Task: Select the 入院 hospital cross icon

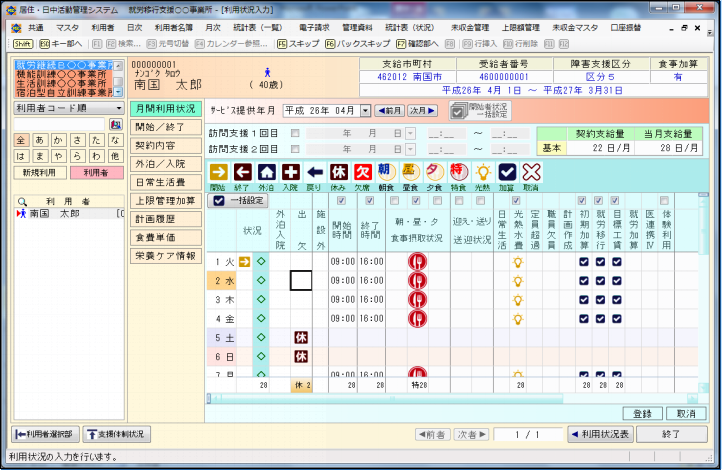Action: (290, 172)
